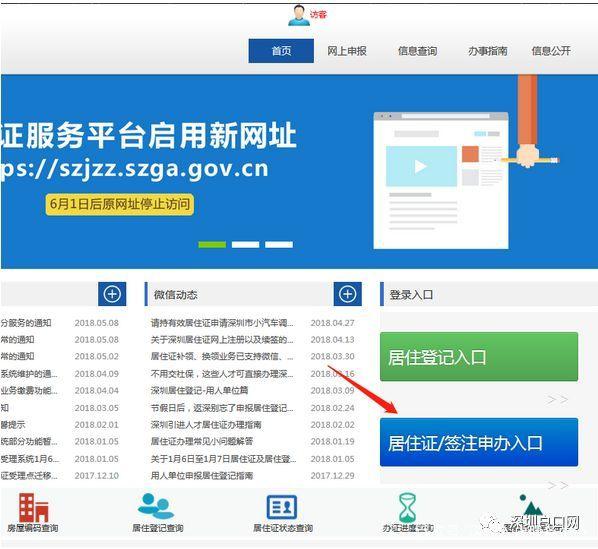This screenshot has width=598, height=549.
Task: Select the 首页 navigation tab
Action: [281, 51]
